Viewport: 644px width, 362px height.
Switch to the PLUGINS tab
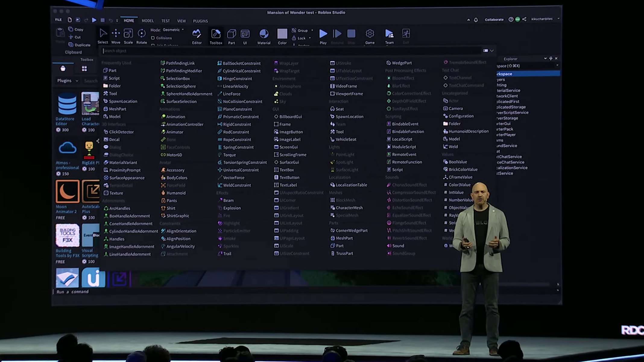point(200,21)
